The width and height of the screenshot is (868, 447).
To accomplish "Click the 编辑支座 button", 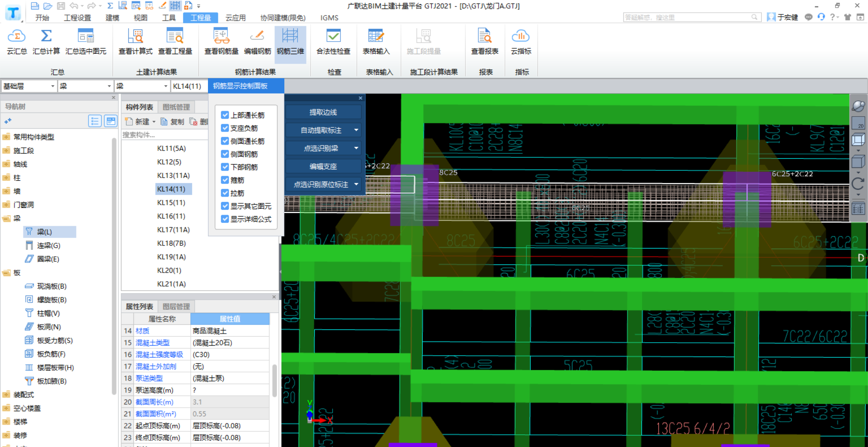I will pyautogui.click(x=323, y=166).
